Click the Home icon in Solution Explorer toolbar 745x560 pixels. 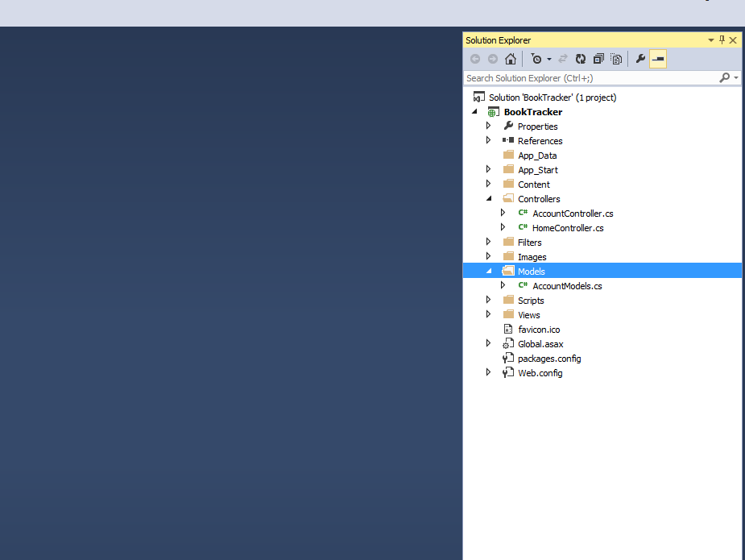coord(511,59)
